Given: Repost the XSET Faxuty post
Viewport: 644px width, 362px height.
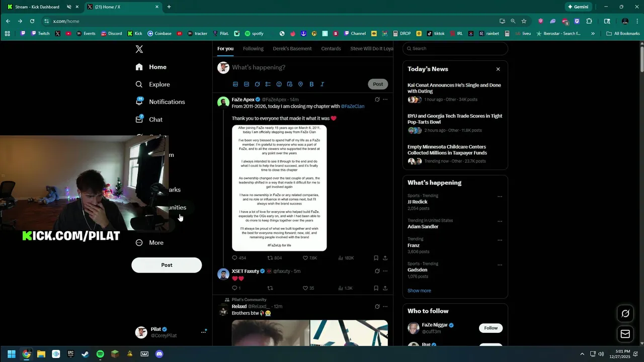Looking at the screenshot, I should click(270, 288).
